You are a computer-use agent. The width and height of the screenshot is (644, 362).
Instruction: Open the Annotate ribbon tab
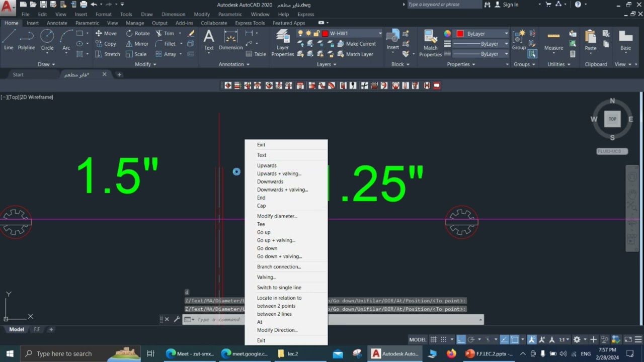click(x=57, y=23)
